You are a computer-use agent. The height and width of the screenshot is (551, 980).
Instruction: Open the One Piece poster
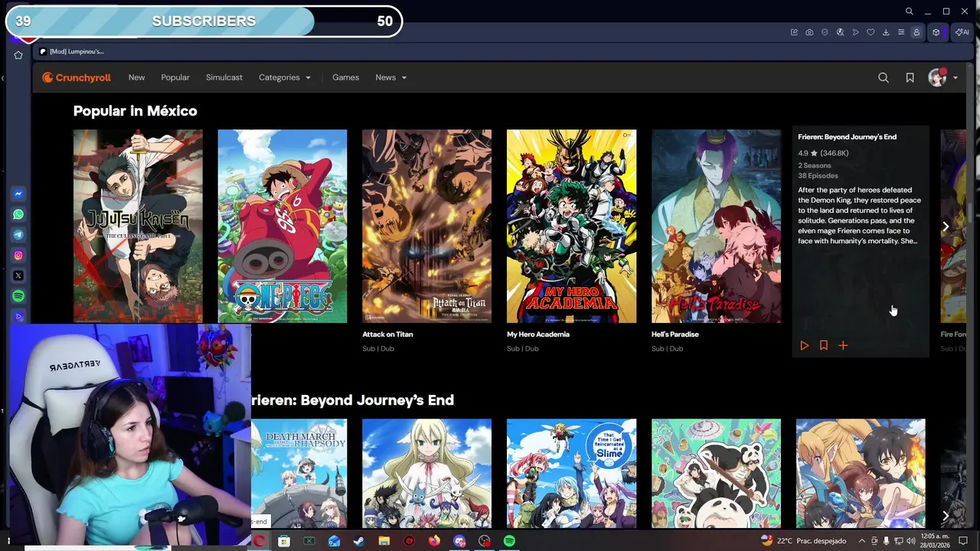tap(282, 226)
